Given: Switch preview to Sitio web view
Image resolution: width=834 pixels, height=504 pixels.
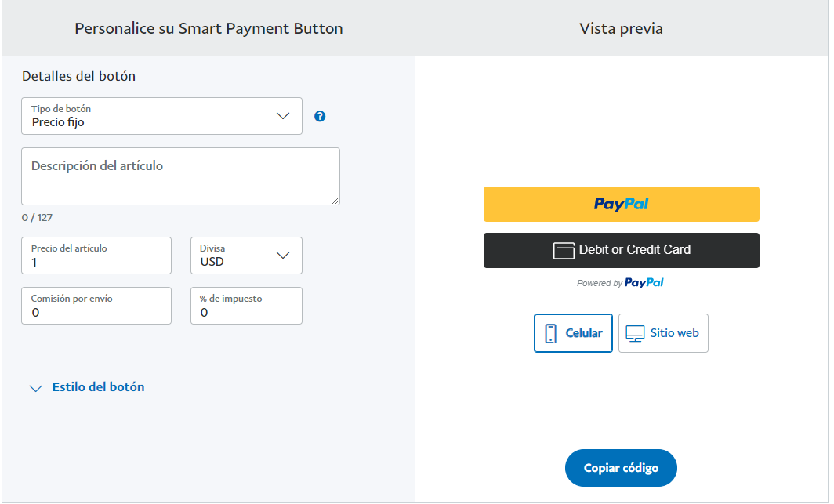Looking at the screenshot, I should [x=663, y=333].
